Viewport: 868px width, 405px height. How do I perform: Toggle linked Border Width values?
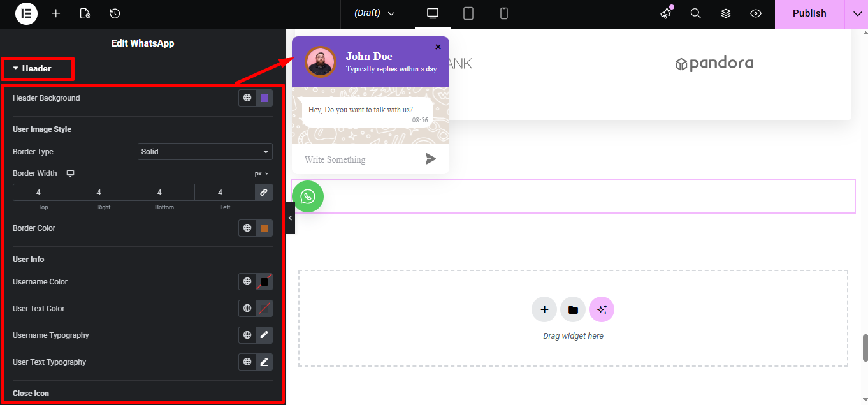tap(264, 192)
